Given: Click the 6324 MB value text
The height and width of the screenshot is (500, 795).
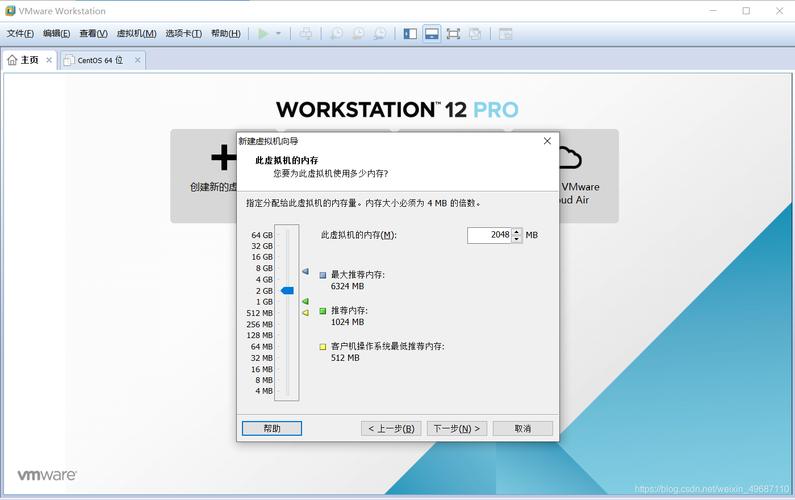Looking at the screenshot, I should pyautogui.click(x=347, y=287).
